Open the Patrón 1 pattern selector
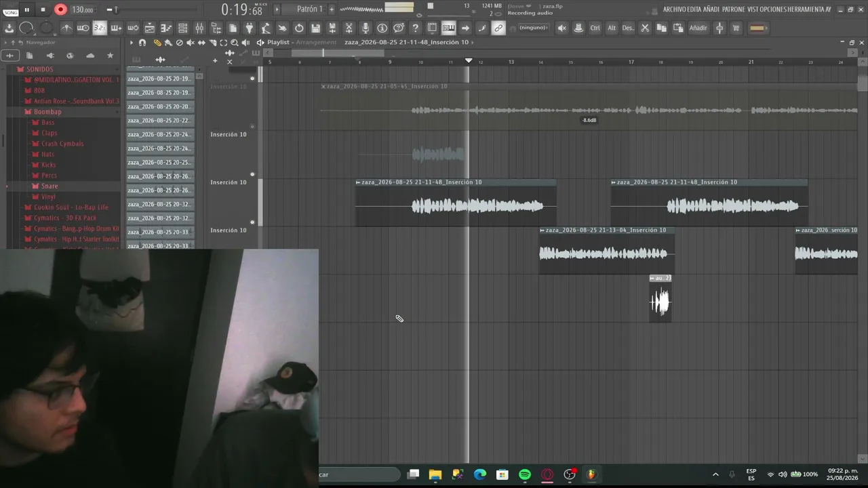Screen dimensions: 868x488 (310, 9)
